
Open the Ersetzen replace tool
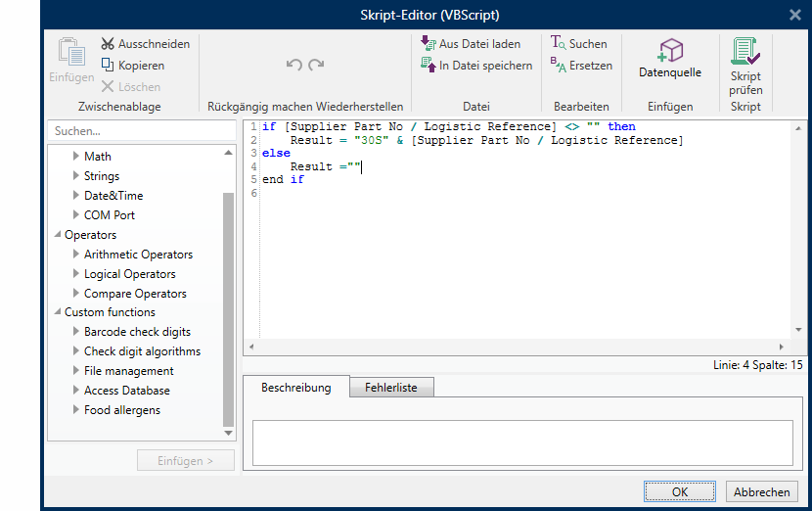[581, 66]
